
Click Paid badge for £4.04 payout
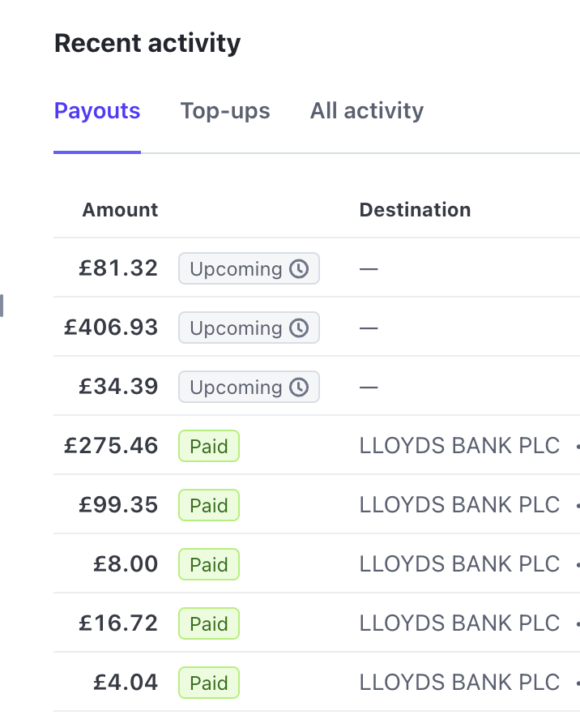(x=209, y=683)
